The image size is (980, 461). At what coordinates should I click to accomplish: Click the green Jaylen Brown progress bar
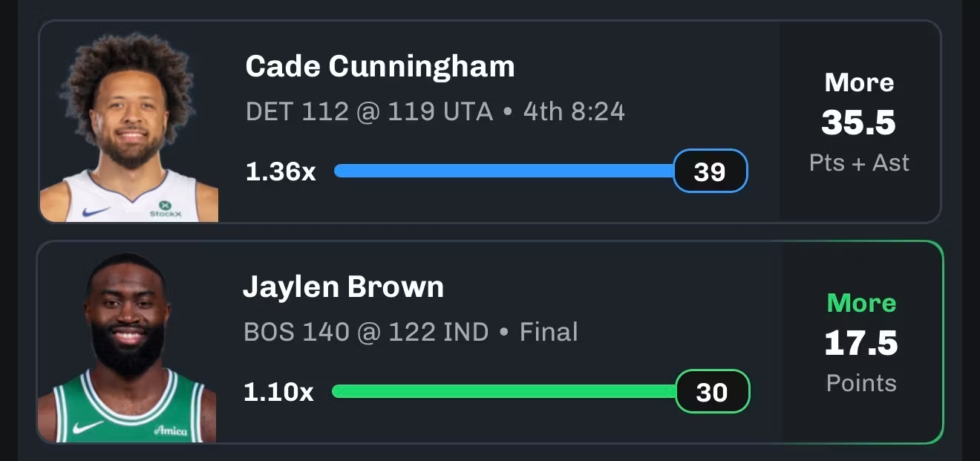click(x=503, y=391)
